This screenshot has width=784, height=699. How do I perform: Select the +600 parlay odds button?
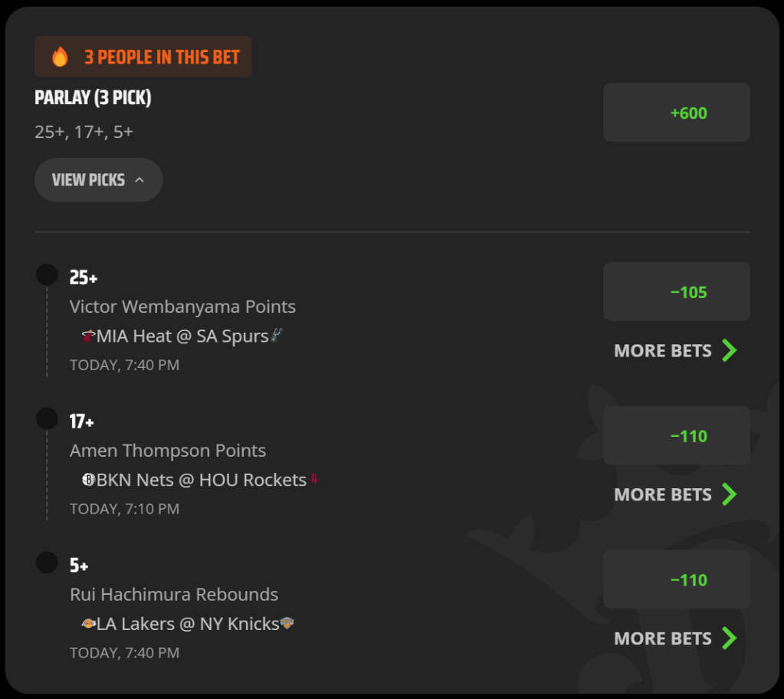click(x=677, y=113)
